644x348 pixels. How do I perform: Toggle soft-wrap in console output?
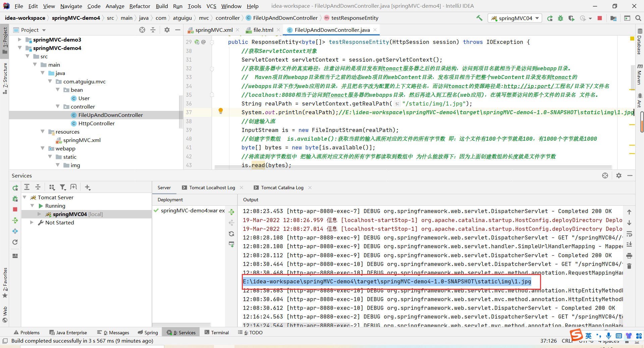629,234
